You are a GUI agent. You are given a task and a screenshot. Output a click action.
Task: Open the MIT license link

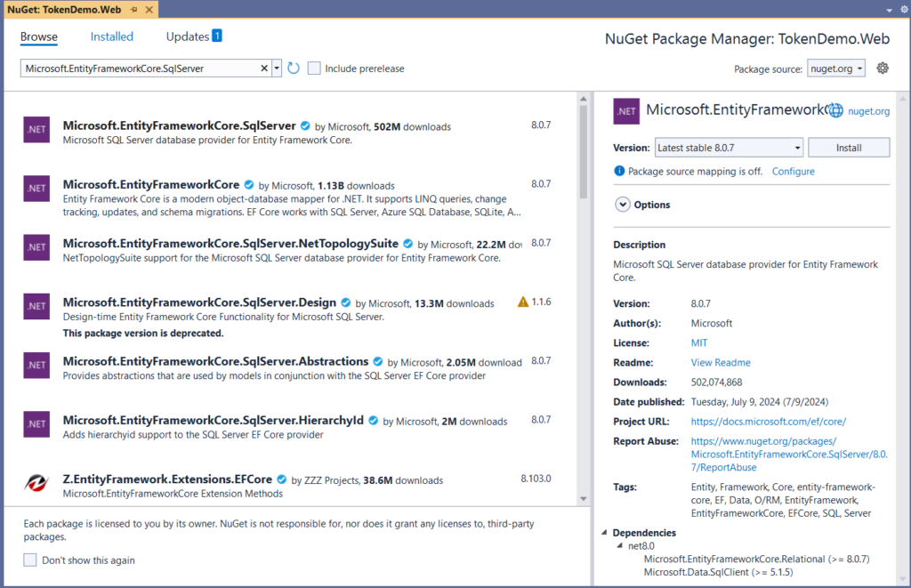pyautogui.click(x=699, y=342)
